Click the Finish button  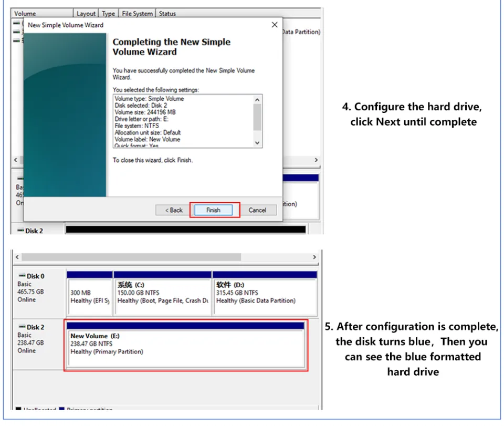(213, 210)
